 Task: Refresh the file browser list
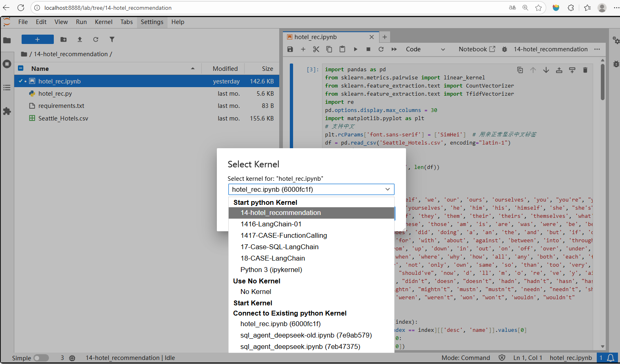(x=95, y=39)
